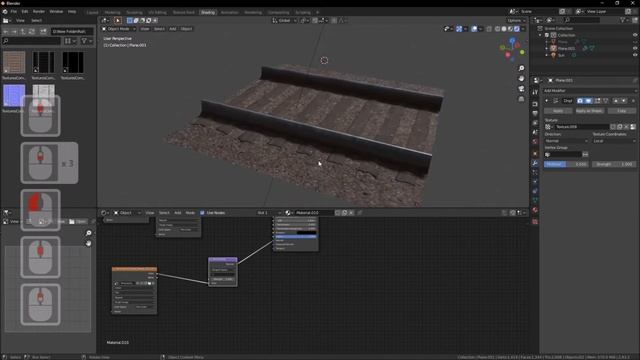Viewport: 640px width, 360px height.
Task: Switch to rendered viewport shading
Action: (517, 29)
